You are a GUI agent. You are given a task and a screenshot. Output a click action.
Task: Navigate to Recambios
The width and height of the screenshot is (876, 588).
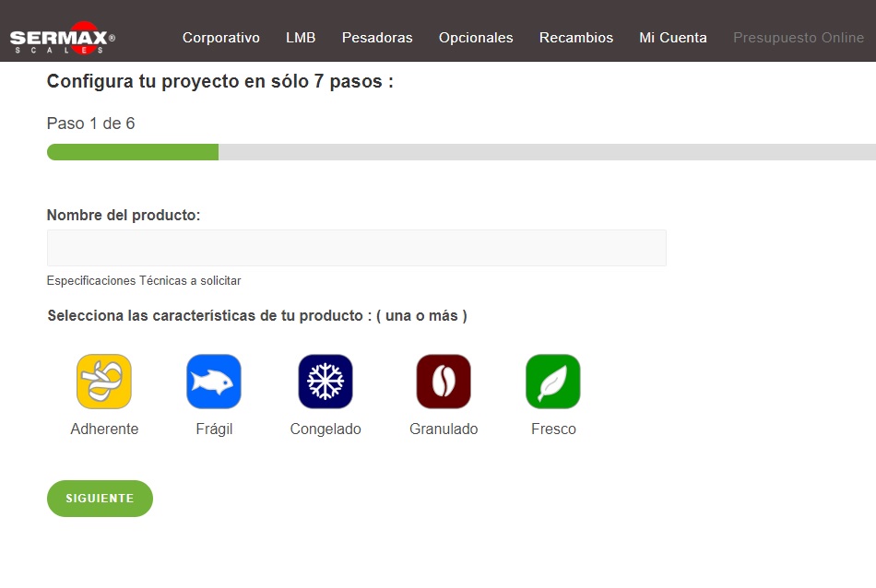pos(576,38)
